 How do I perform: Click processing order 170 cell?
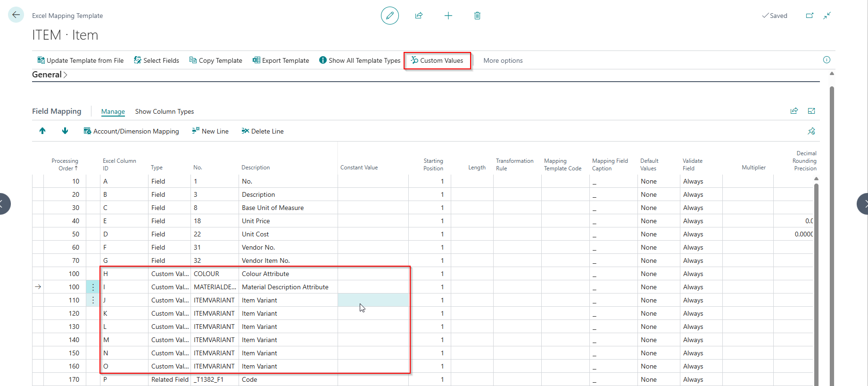coord(65,379)
